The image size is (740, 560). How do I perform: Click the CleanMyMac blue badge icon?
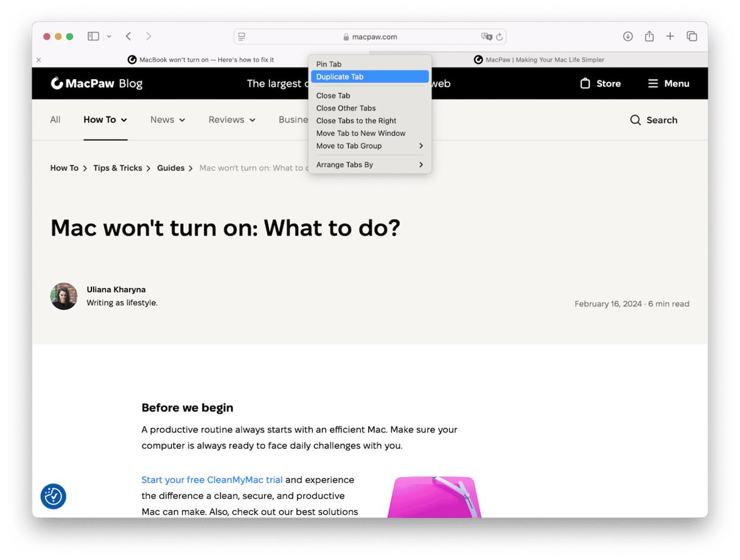(53, 496)
